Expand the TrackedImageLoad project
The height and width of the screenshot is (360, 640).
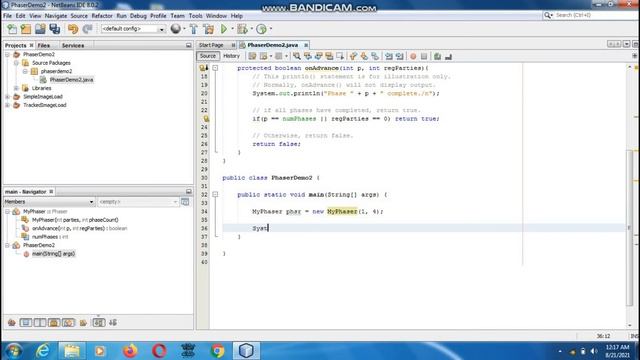click(7, 105)
